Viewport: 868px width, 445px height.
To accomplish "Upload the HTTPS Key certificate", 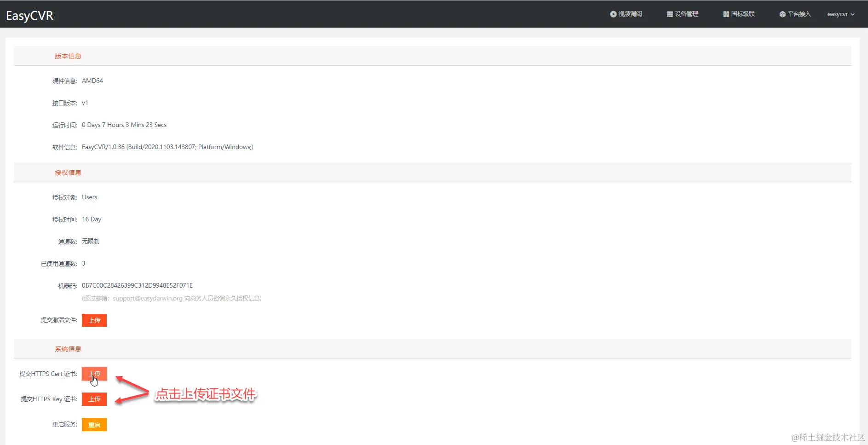I will [94, 399].
